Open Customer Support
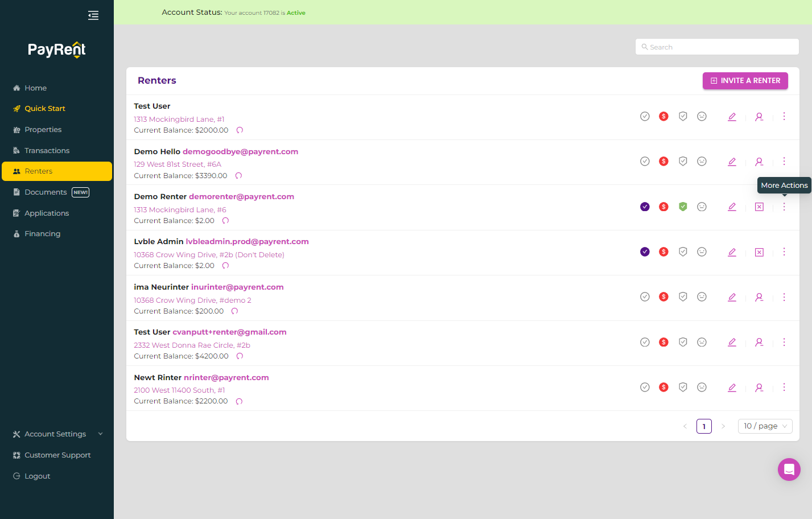This screenshot has height=519, width=812. [x=57, y=455]
